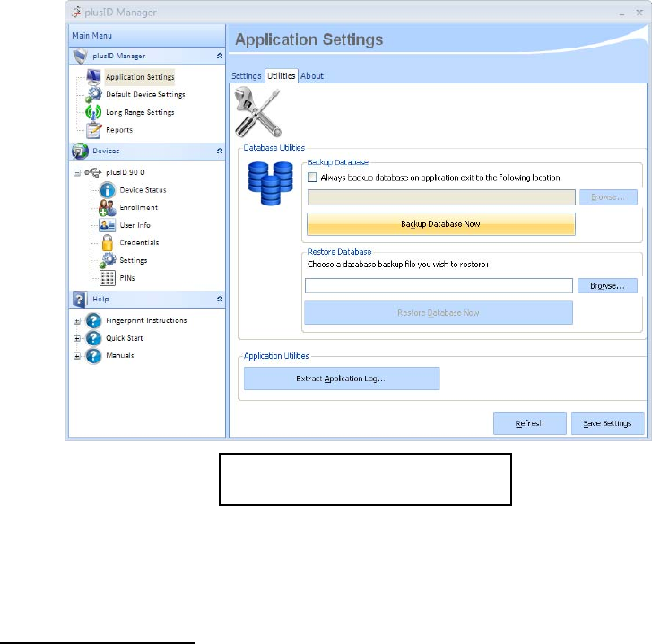The height and width of the screenshot is (644, 652).
Task: Collapse the plusID 90 device tree node
Action: (x=77, y=172)
